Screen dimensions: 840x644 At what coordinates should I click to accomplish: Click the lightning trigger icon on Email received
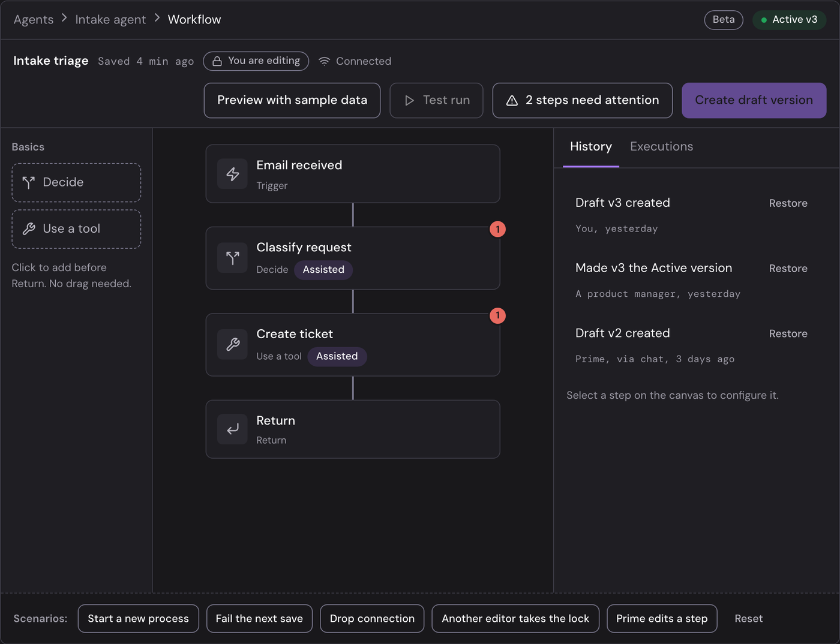click(x=233, y=174)
